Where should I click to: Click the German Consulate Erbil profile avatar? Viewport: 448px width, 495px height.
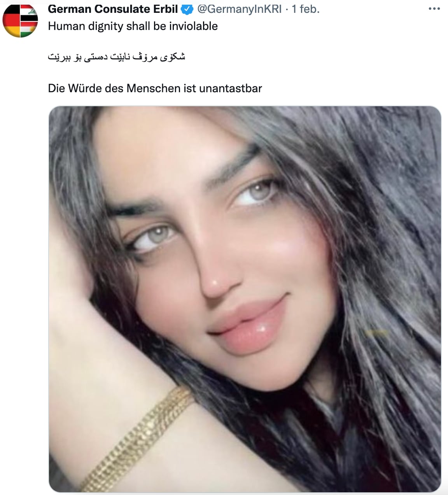click(20, 20)
